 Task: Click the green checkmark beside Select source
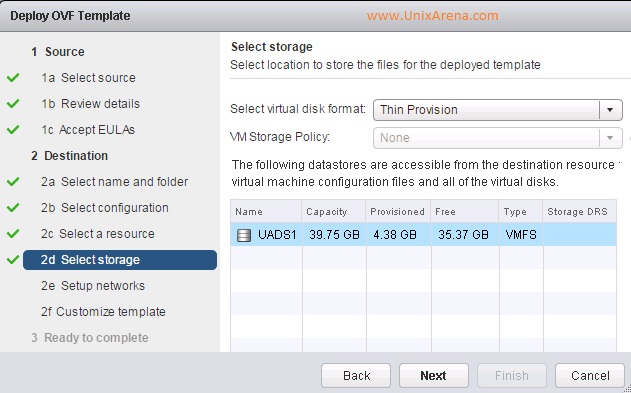13,77
